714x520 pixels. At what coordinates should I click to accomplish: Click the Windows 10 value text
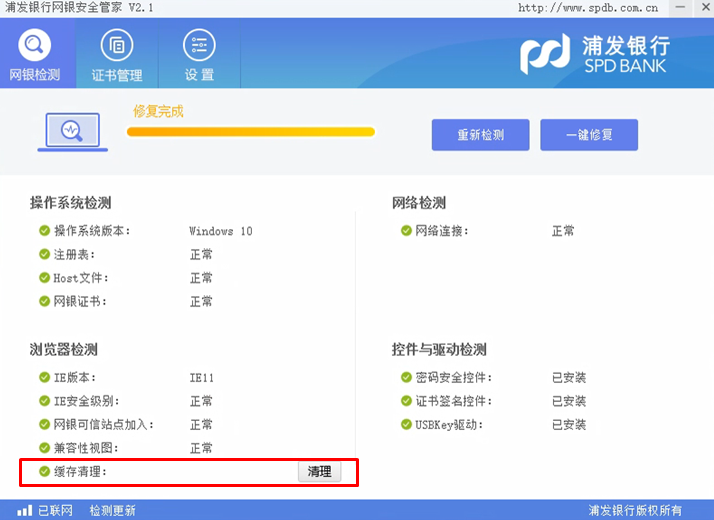(x=221, y=231)
